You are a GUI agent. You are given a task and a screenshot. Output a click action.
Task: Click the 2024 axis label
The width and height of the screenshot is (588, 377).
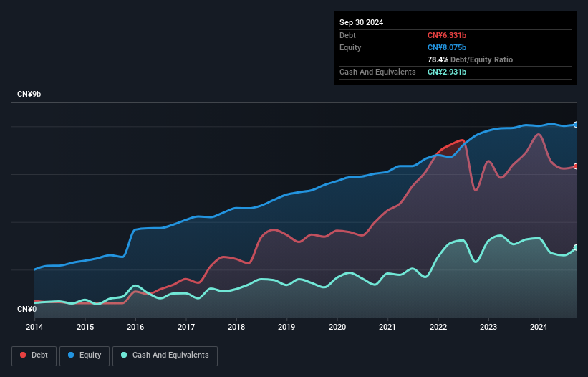click(539, 327)
